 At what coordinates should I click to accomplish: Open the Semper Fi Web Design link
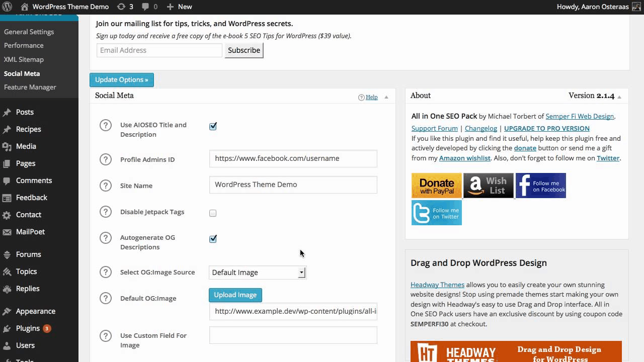pos(580,116)
